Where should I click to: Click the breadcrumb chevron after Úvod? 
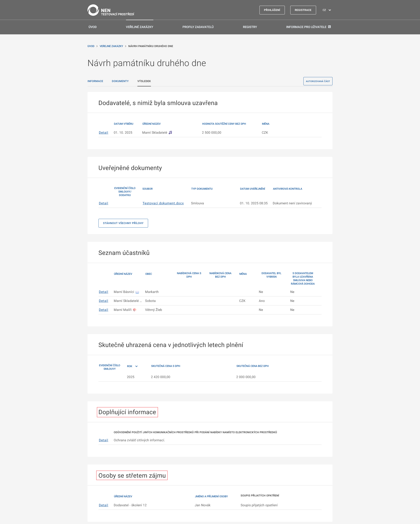(x=97, y=46)
